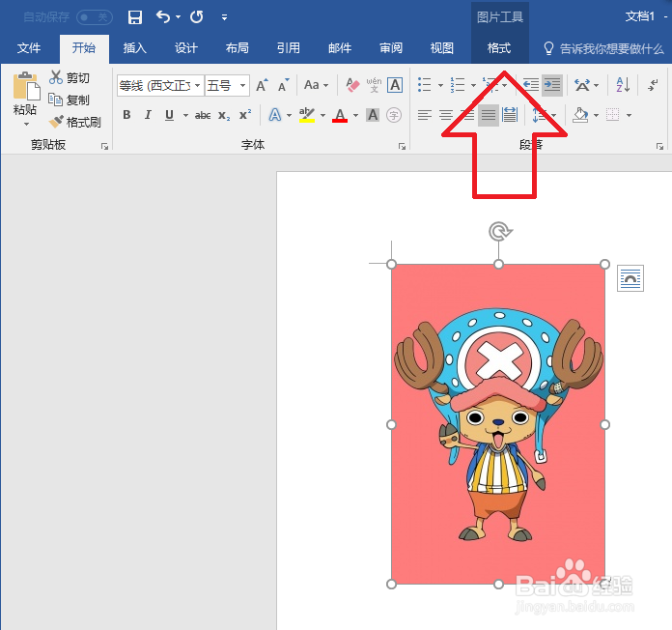Click the Redo/Repeat icon
This screenshot has height=630, width=672.
(197, 16)
